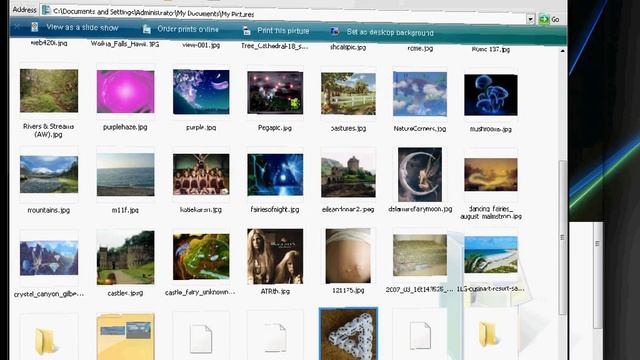The image size is (640, 360).
Task: Click the folder icon in the address bar
Action: pos(46,11)
